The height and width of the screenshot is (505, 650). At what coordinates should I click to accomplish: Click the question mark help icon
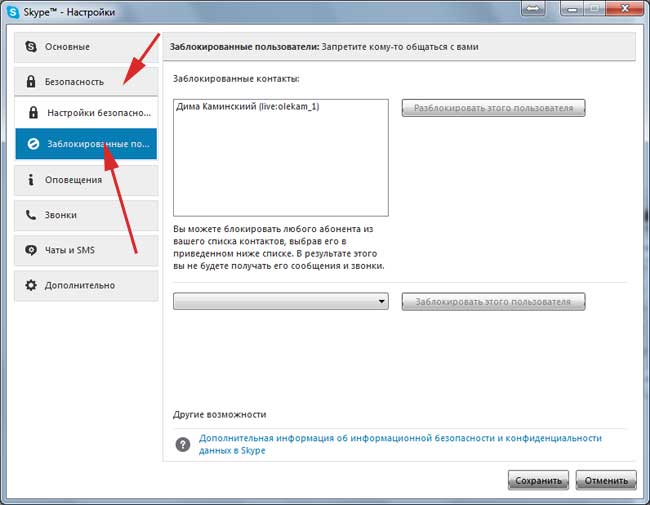point(183,444)
